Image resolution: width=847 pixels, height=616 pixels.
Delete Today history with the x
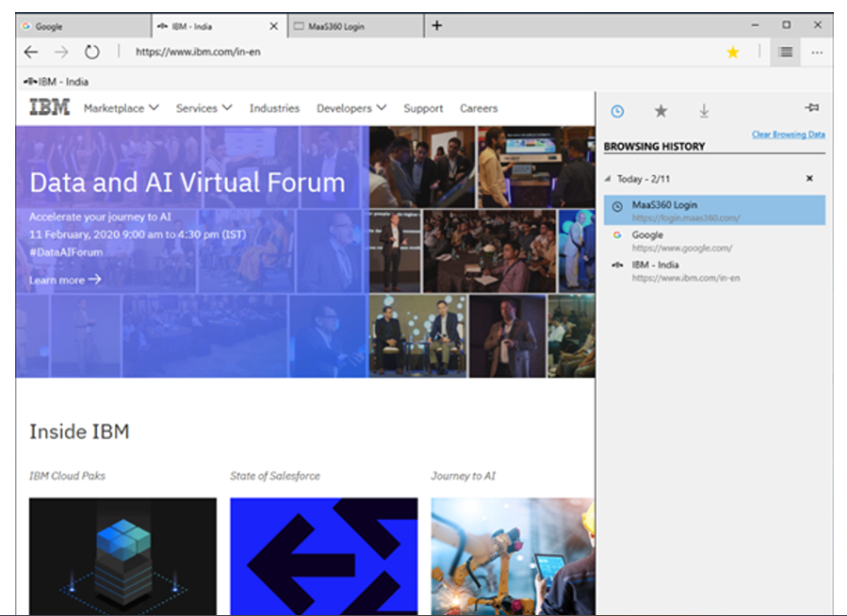[809, 178]
